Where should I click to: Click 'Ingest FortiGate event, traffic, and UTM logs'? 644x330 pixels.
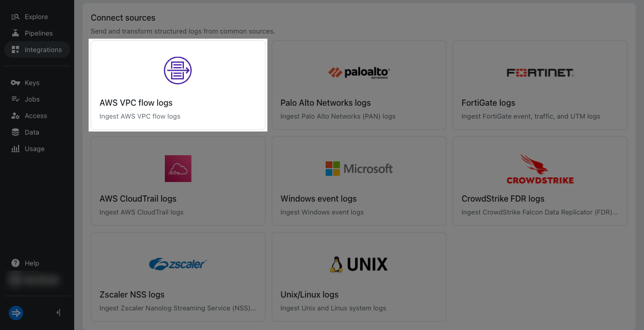point(531,116)
